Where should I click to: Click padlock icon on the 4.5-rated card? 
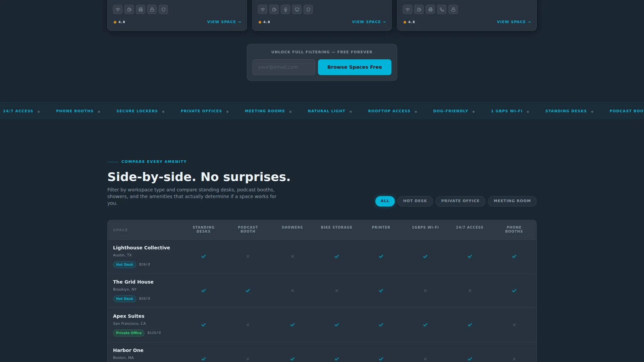pyautogui.click(x=453, y=10)
